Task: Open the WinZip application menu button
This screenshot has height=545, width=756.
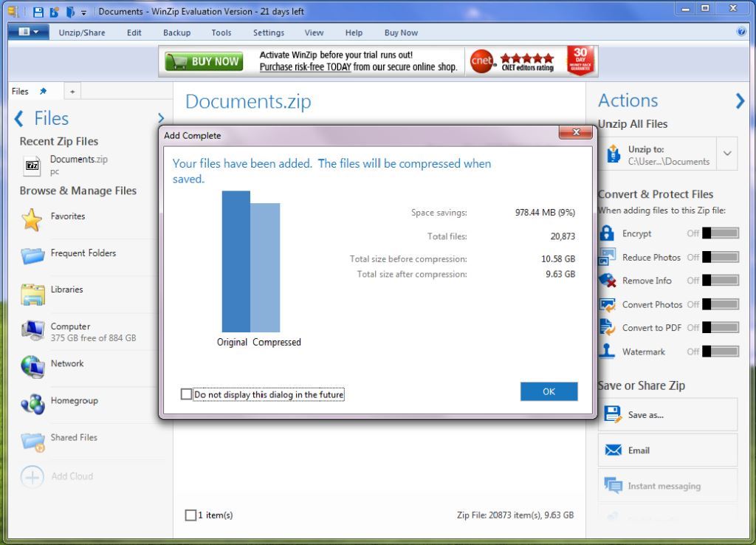Action: [28, 32]
